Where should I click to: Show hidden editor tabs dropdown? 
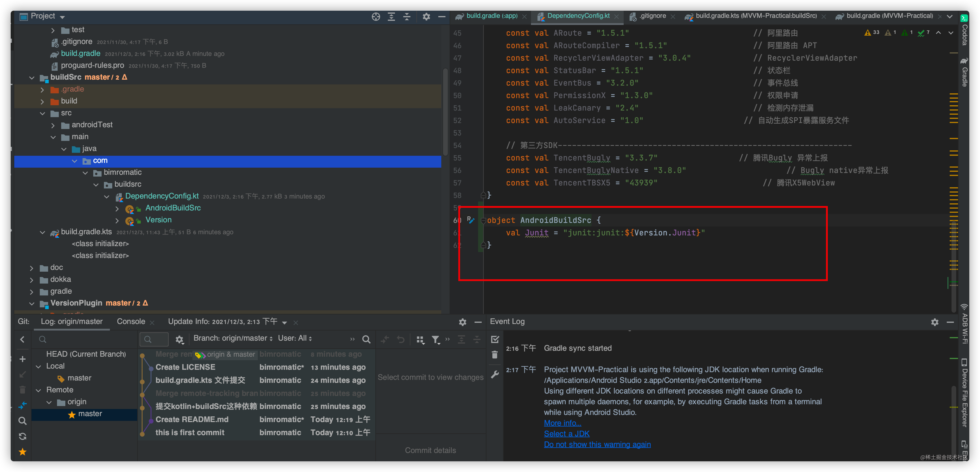tap(950, 16)
